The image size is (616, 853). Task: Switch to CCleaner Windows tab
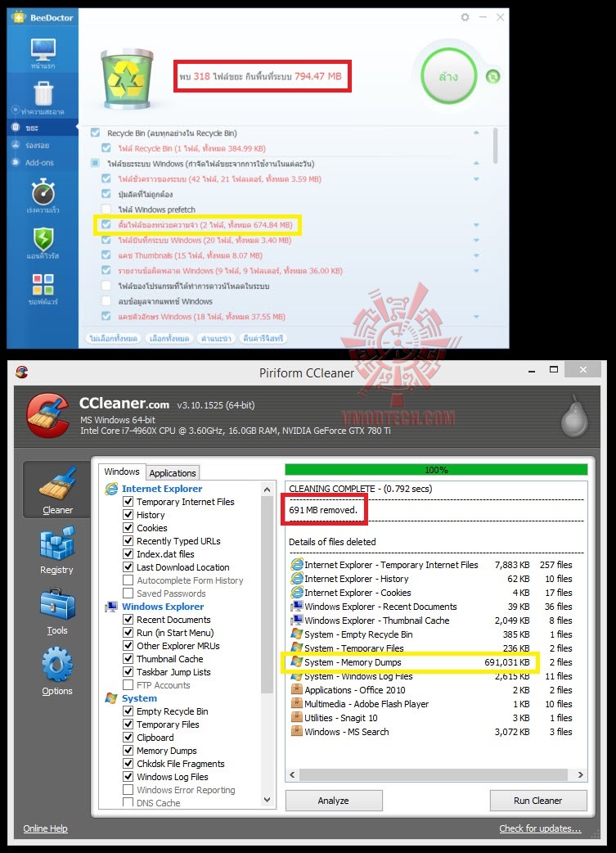(x=122, y=472)
